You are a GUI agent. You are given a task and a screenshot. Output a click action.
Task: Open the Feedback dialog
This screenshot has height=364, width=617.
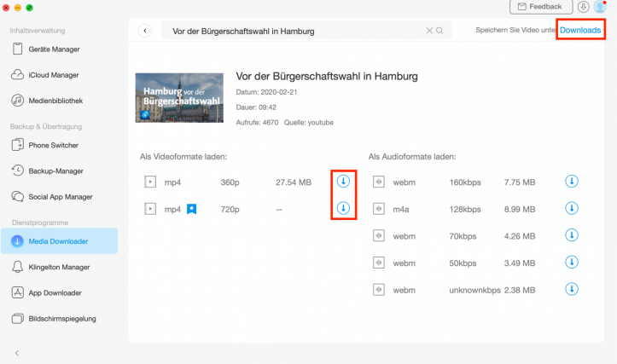point(541,7)
